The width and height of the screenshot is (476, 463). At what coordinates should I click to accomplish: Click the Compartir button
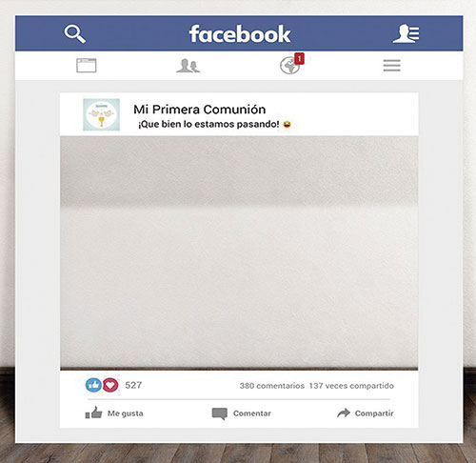[x=366, y=413]
